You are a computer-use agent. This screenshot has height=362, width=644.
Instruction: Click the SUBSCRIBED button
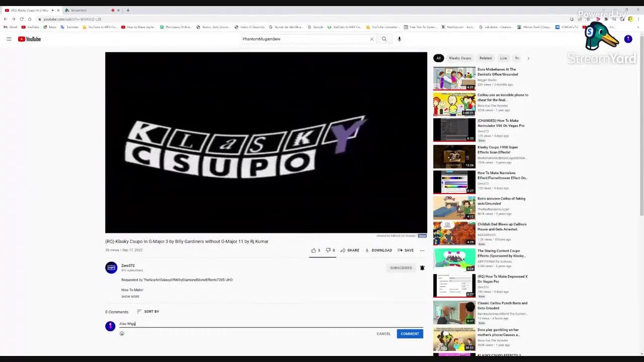(x=401, y=268)
